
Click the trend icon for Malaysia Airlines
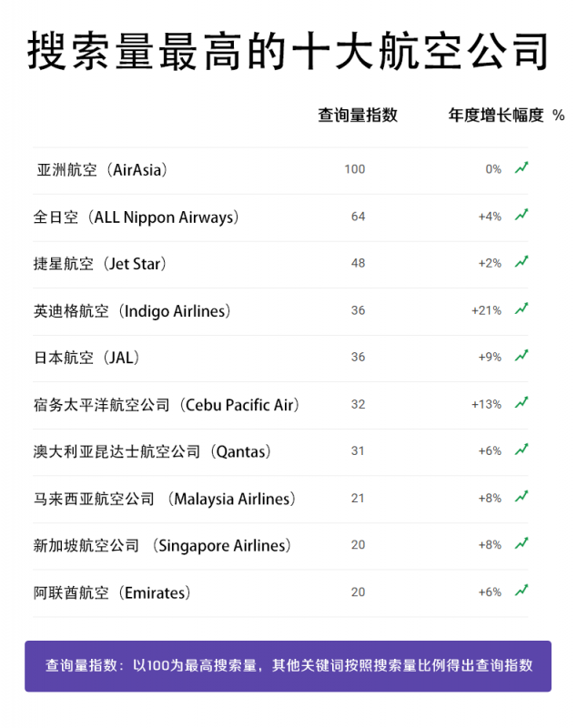[521, 497]
